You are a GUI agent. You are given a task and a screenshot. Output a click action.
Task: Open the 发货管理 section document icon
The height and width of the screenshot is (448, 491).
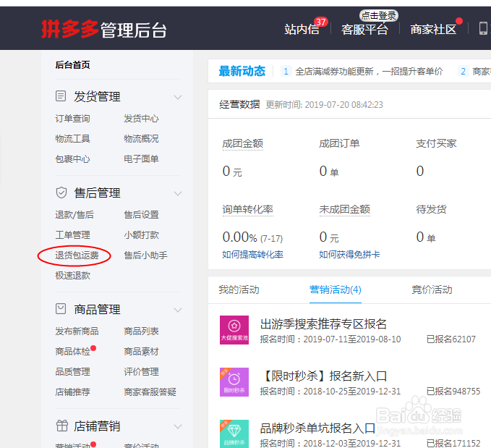[x=61, y=96]
